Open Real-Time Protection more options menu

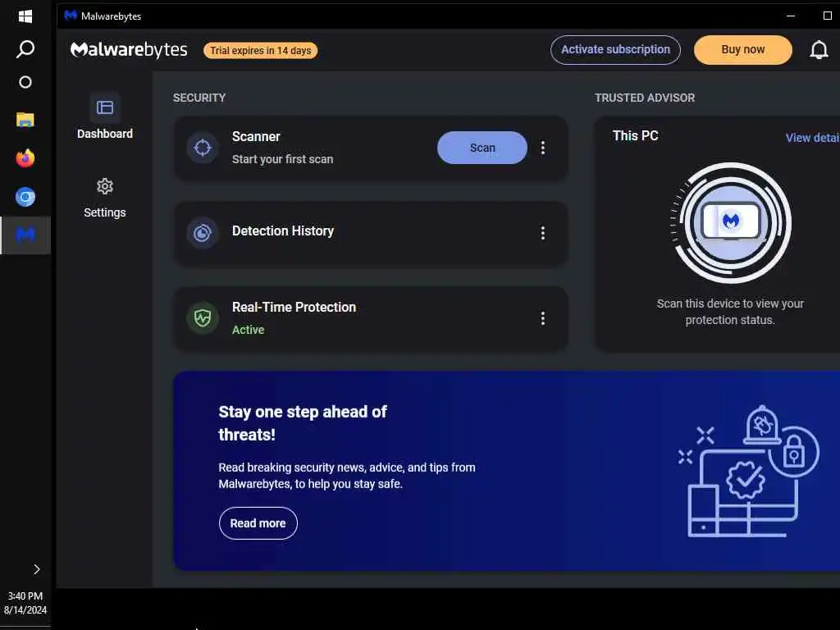(x=543, y=318)
